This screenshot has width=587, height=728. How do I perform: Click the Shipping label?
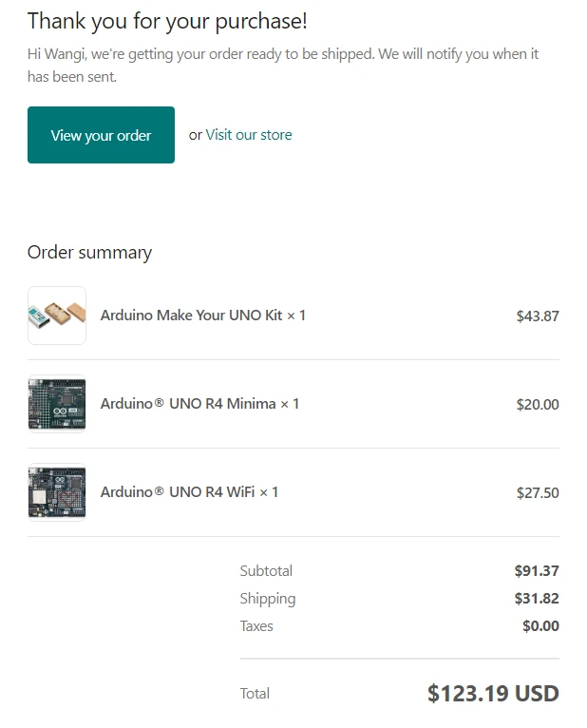[268, 599]
